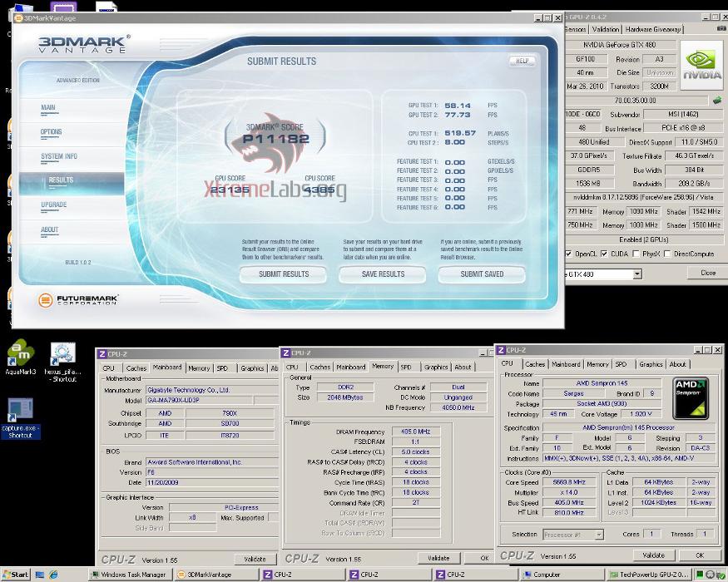728x582 pixels.
Task: Switch to 3DMarkVantage taskbar button
Action: coord(215,575)
